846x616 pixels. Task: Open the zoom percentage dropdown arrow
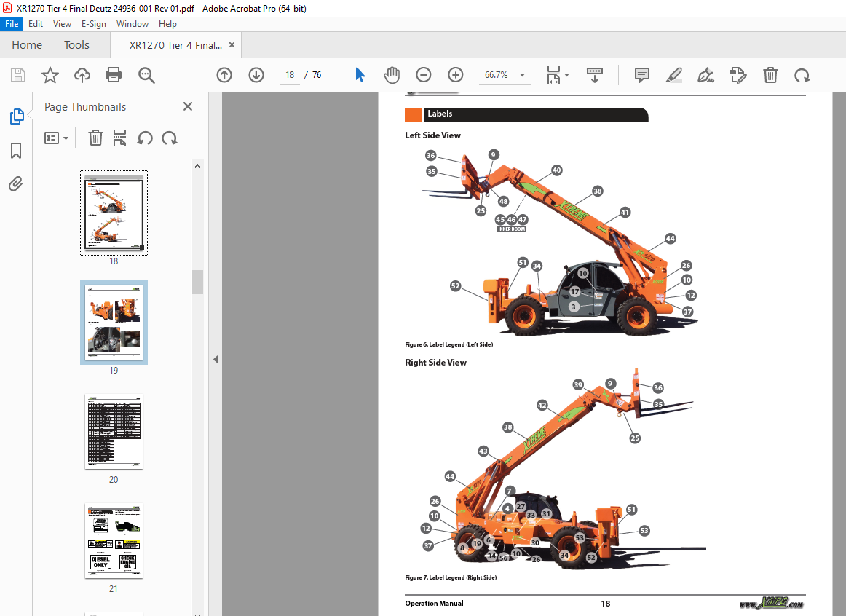[x=522, y=75]
